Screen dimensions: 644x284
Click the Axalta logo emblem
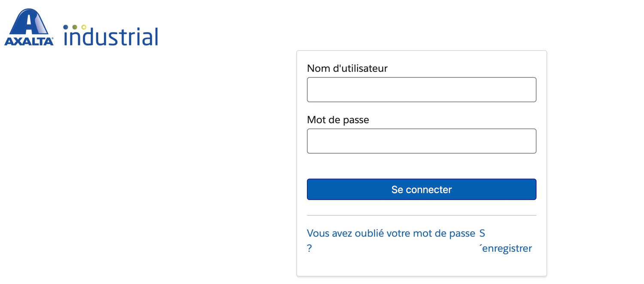tap(29, 21)
